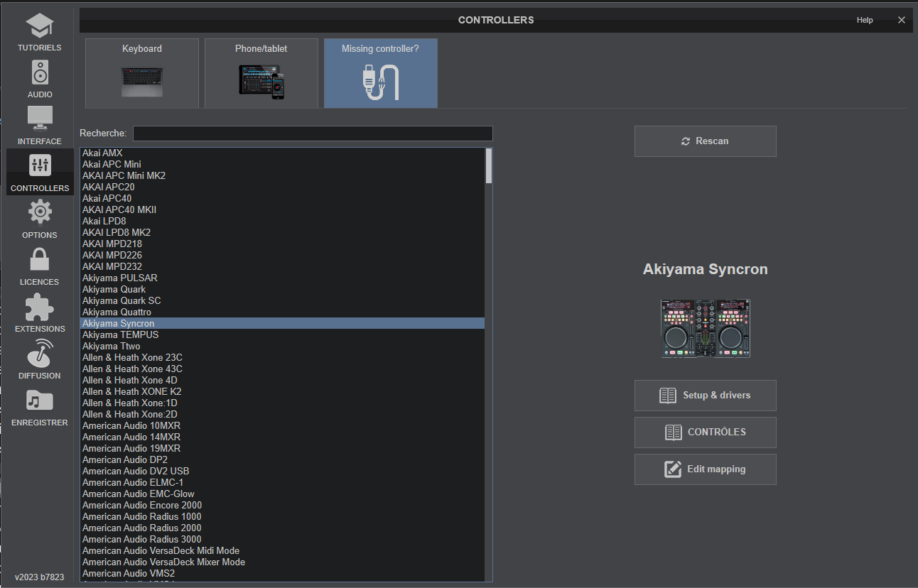Choose Akai APC40 from the list
The image size is (918, 588).
(282, 198)
